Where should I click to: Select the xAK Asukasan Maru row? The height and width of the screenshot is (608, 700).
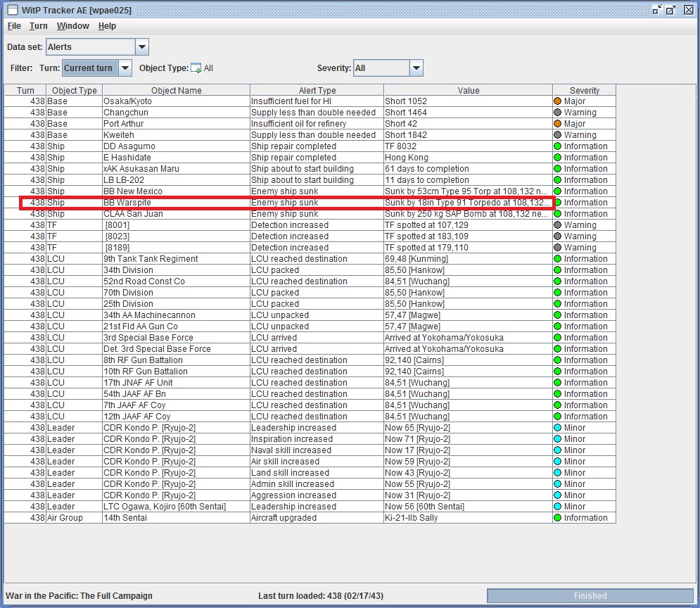click(310, 169)
